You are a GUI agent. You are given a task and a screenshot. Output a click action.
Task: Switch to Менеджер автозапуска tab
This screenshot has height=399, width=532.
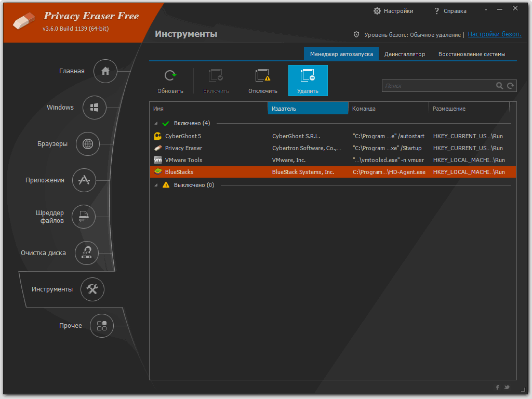341,54
